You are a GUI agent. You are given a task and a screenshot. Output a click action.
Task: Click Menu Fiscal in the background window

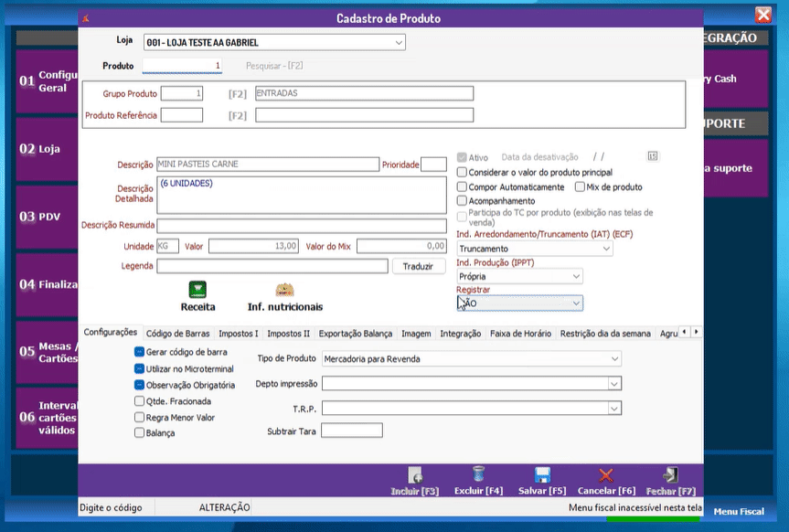coord(738,511)
